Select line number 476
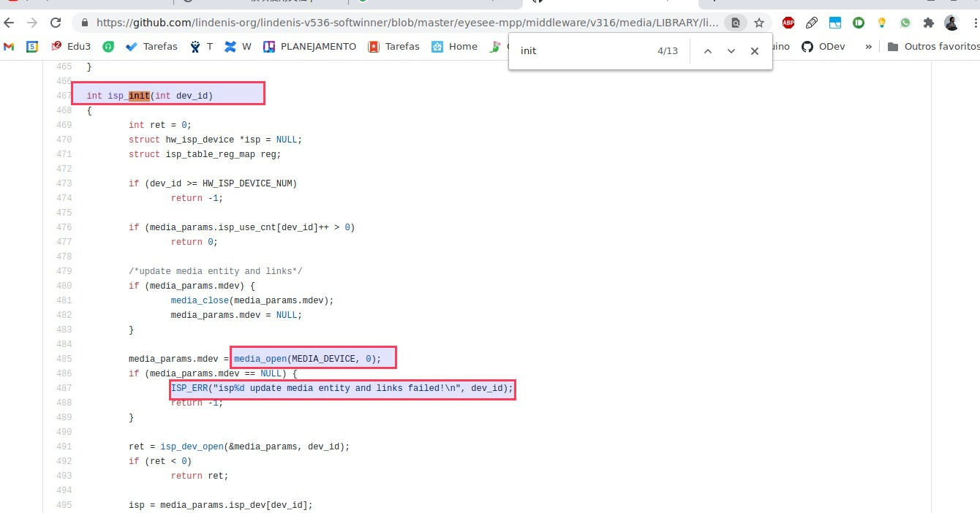The width and height of the screenshot is (980, 513). tap(64, 227)
